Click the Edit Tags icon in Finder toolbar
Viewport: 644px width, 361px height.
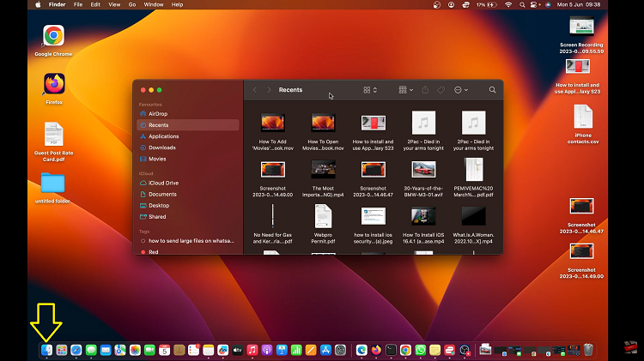click(440, 90)
